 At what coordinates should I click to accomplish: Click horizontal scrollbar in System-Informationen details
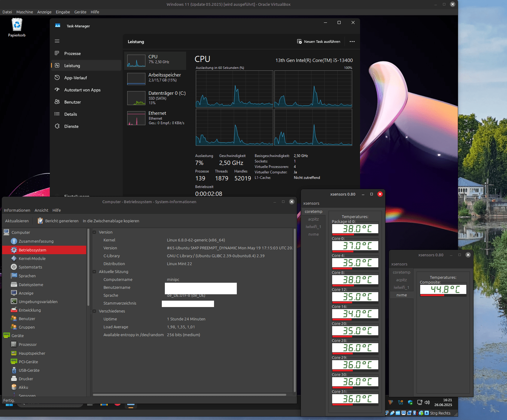pos(189,395)
